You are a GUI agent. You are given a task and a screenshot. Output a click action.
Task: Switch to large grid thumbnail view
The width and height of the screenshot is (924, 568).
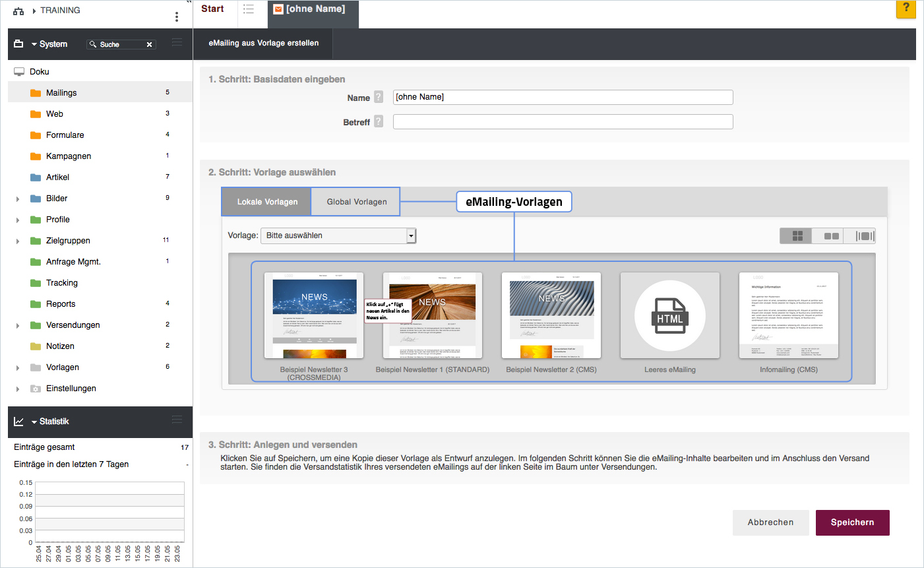[797, 236]
